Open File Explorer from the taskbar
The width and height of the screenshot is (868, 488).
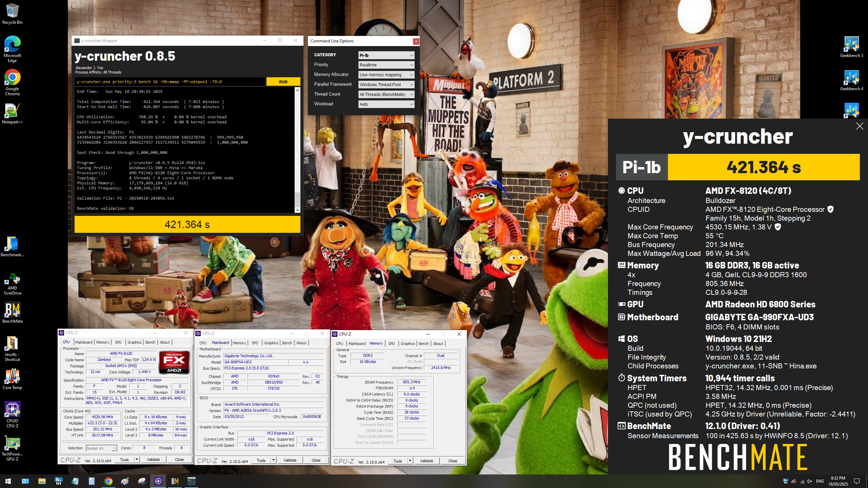pyautogui.click(x=42, y=481)
